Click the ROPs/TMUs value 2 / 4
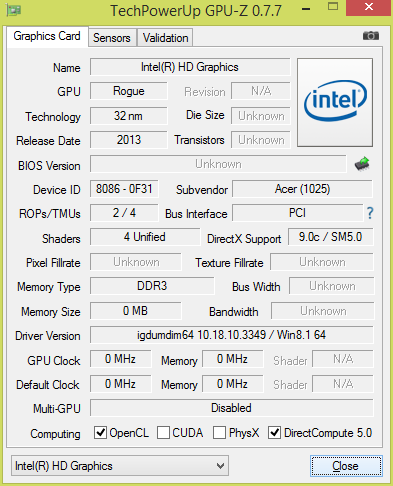393x486 pixels. coord(124,213)
